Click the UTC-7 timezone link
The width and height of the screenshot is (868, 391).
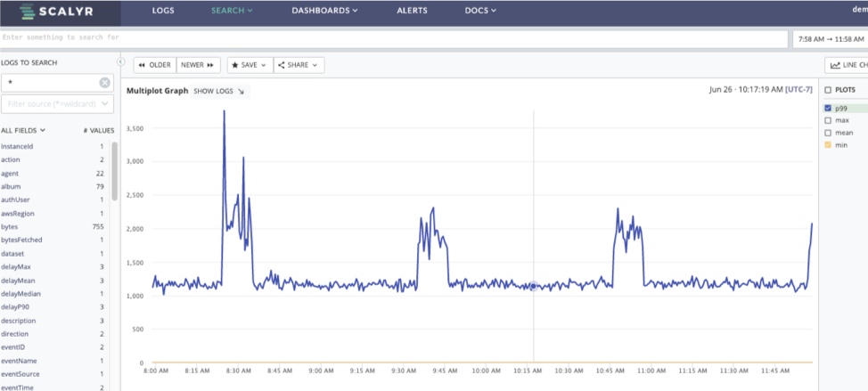click(799, 90)
